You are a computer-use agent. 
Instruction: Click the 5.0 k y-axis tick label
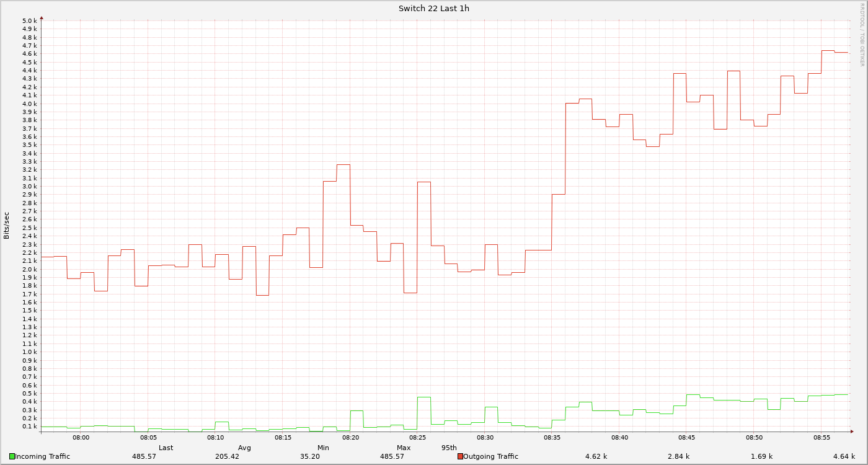click(30, 21)
